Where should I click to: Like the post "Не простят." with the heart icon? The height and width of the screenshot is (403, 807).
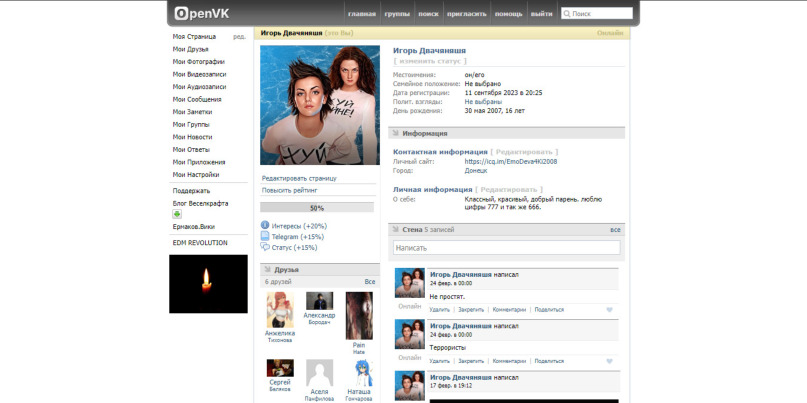pos(608,310)
